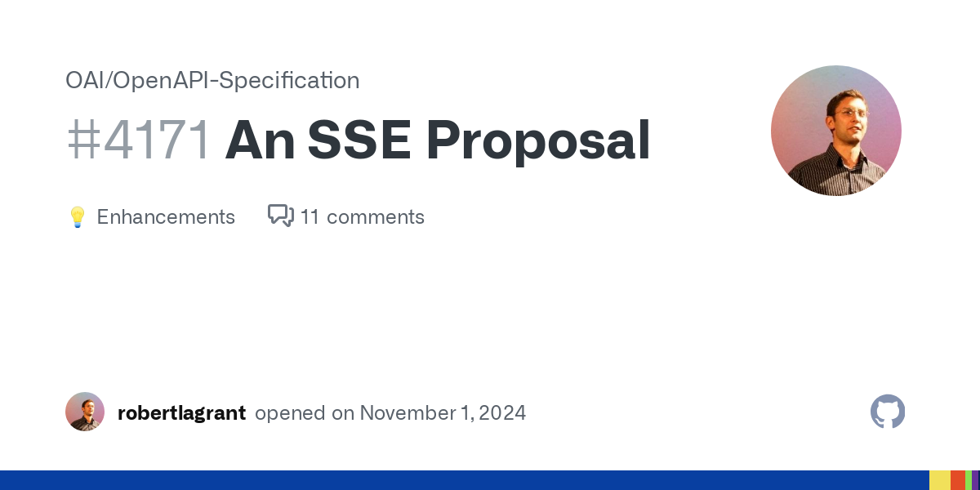Click the opened on text
Image resolution: width=980 pixels, height=490 pixels.
305,413
